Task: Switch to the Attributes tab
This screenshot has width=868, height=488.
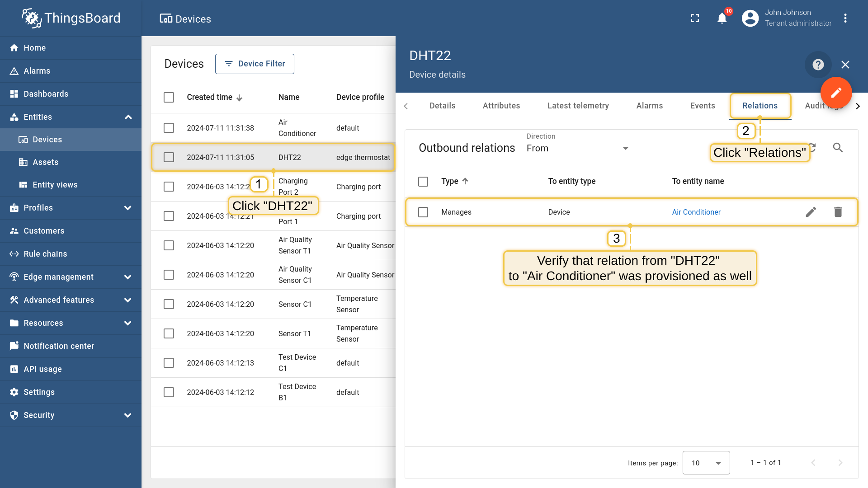Action: (501, 106)
